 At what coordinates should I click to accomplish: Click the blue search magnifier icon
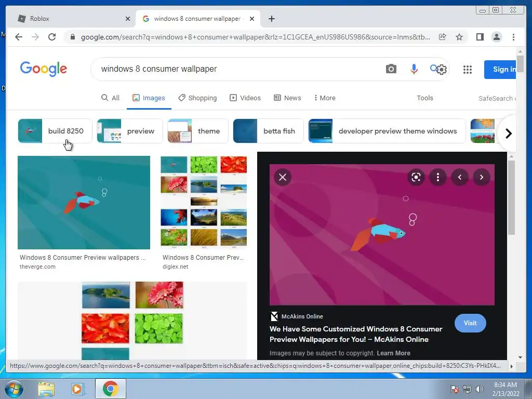pos(434,68)
